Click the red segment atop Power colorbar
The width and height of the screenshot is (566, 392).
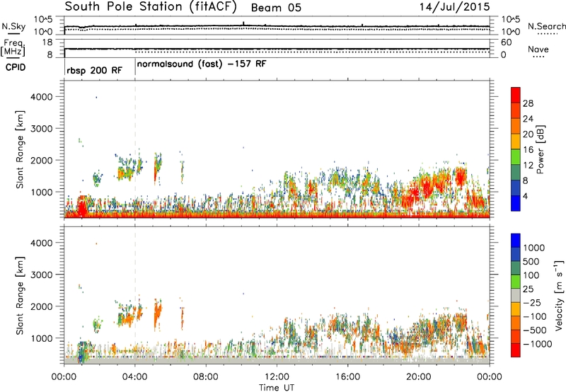coord(516,95)
